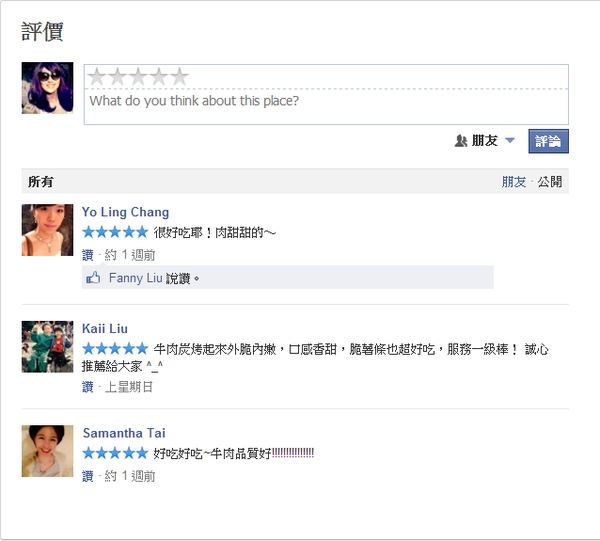Click Kaii Liu's five-star rating
Screen dimensions: 600x541
tap(114, 349)
